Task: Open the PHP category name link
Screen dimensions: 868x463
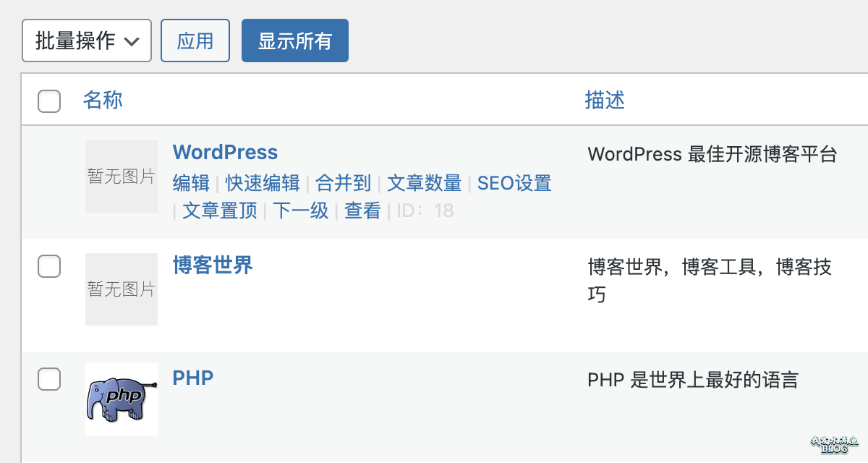Action: click(192, 378)
